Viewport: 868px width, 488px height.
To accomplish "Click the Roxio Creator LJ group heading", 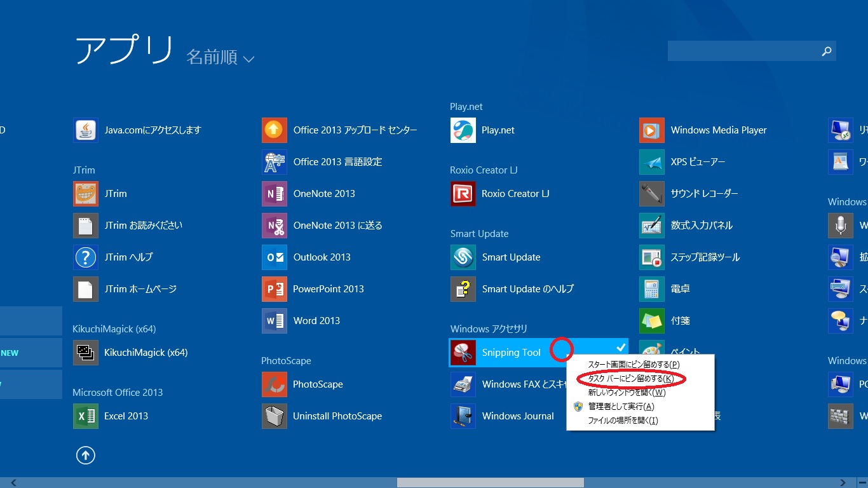I will 484,170.
